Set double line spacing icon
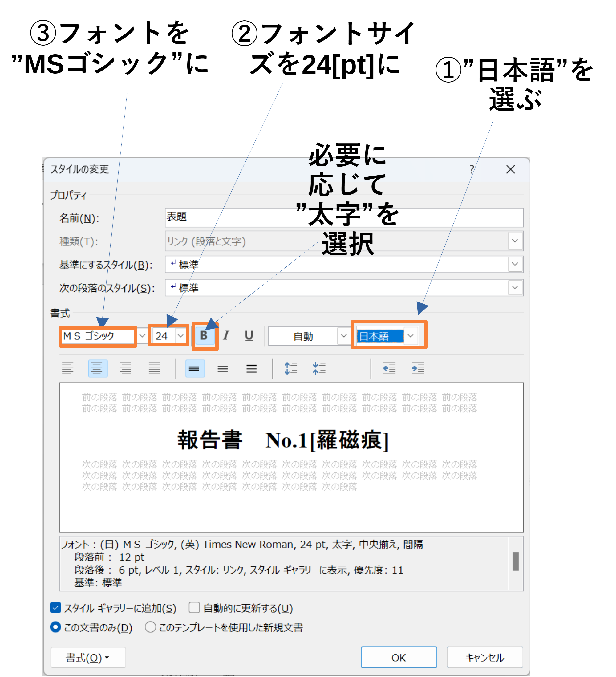The image size is (616, 677). click(252, 369)
